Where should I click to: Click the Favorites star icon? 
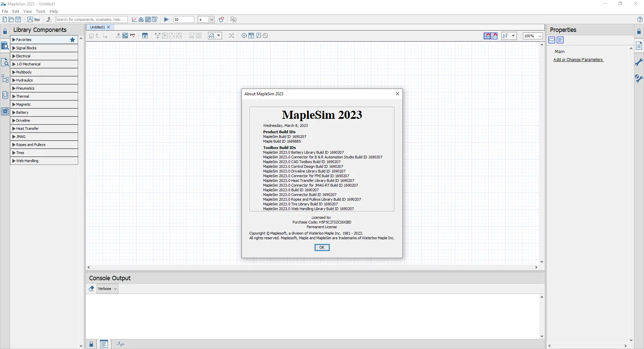pyautogui.click(x=72, y=40)
